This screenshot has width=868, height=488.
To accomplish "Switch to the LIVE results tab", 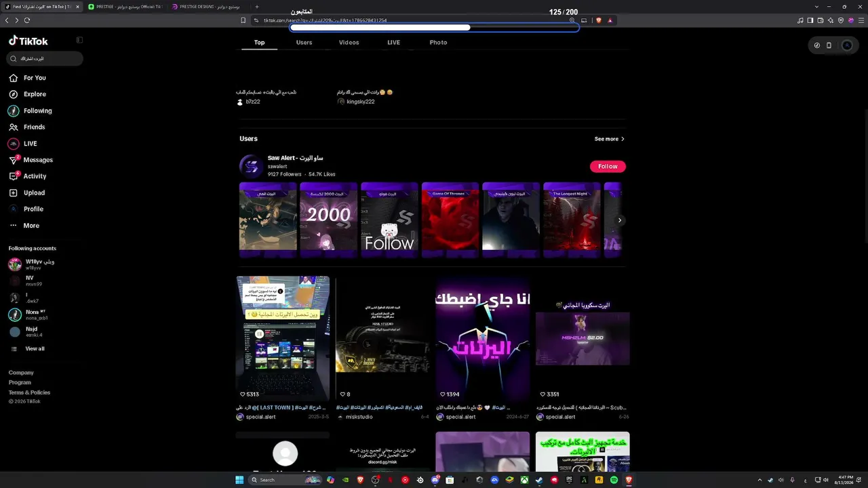I will (393, 43).
